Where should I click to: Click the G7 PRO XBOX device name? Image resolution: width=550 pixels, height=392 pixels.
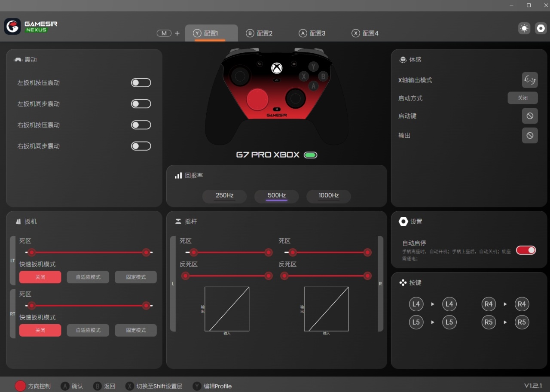268,155
